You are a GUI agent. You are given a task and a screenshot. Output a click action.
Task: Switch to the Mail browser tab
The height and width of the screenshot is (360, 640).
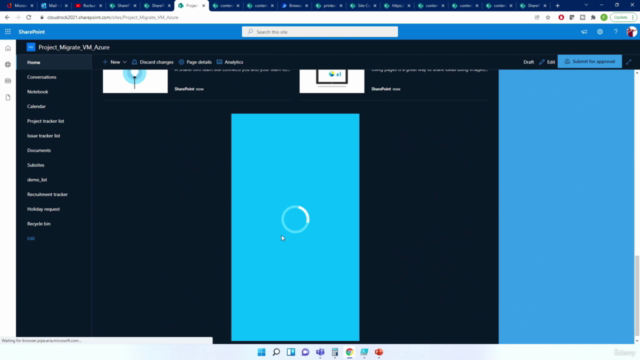[x=53, y=6]
